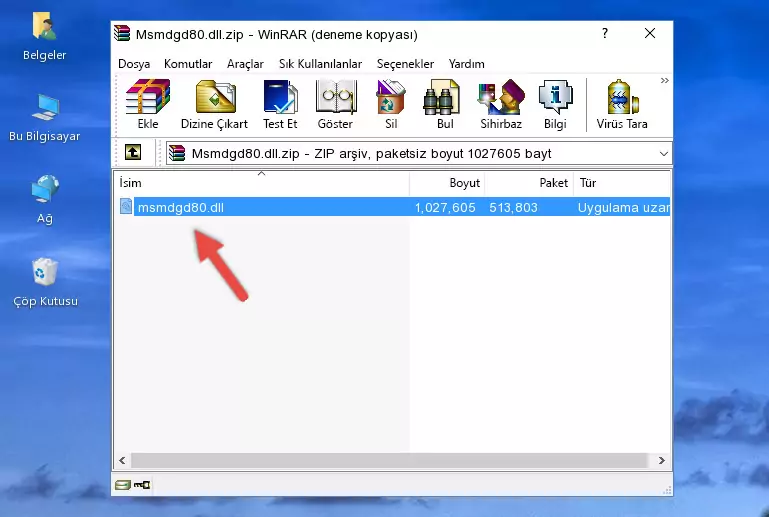Open the Bul search tool
This screenshot has width=769, height=517.
coord(444,104)
